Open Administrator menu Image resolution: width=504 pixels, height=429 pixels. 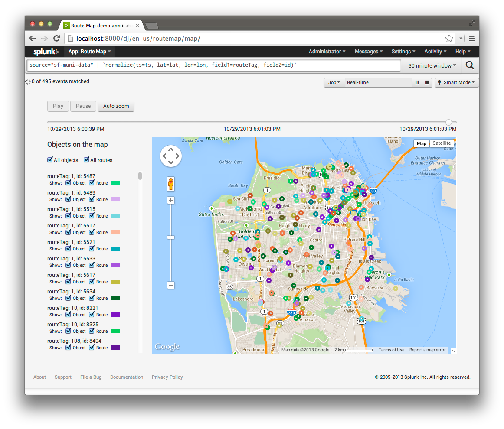point(327,52)
